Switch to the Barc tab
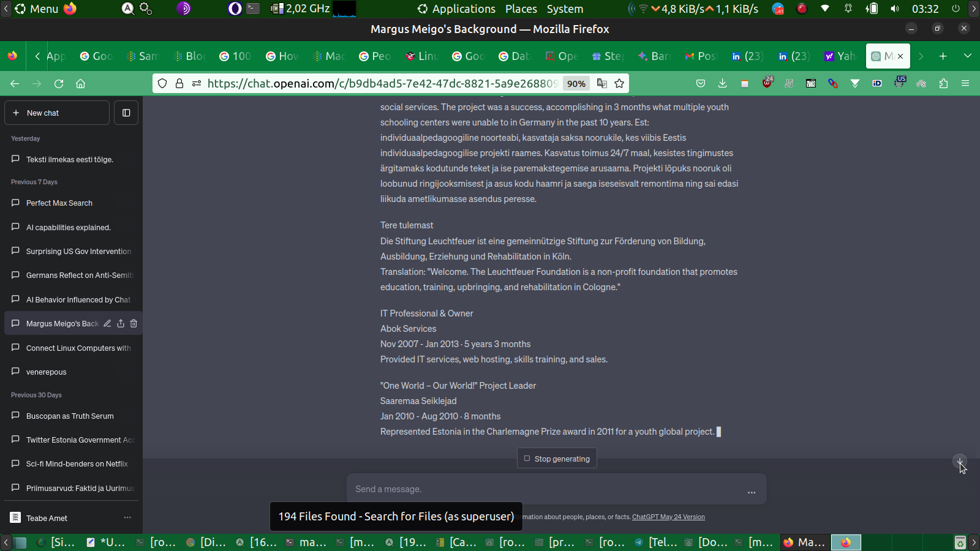Image resolution: width=980 pixels, height=551 pixels. (655, 56)
